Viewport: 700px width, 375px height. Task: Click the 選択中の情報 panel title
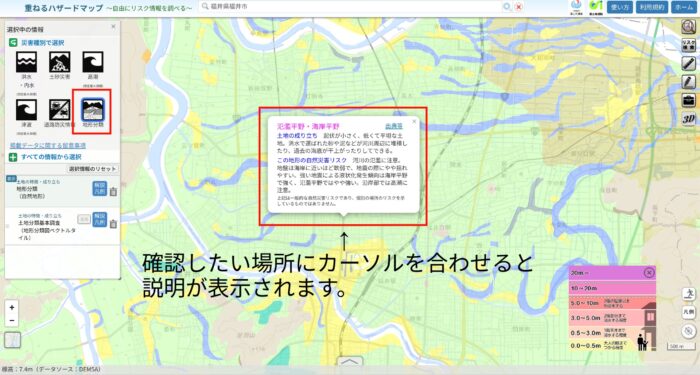click(x=25, y=29)
